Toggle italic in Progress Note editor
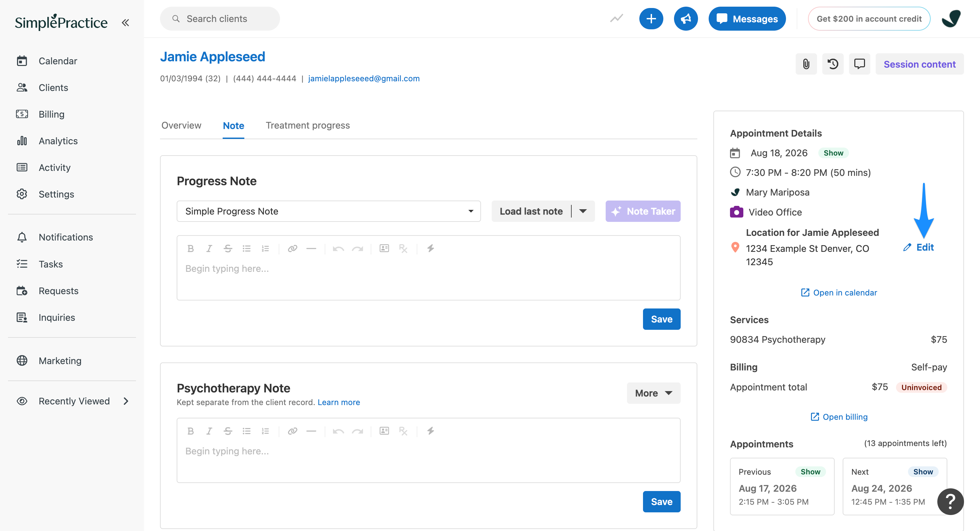The width and height of the screenshot is (980, 531). (x=209, y=249)
